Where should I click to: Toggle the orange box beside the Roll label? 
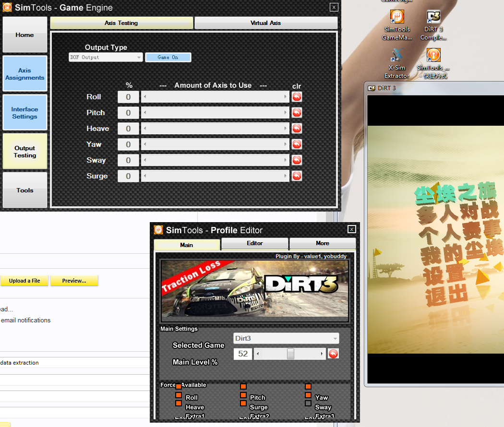[179, 395]
